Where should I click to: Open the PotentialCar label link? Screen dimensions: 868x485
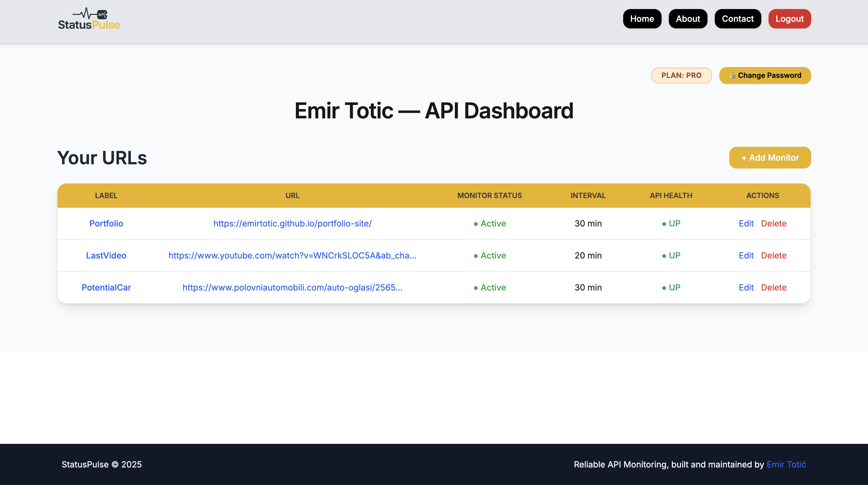(106, 287)
